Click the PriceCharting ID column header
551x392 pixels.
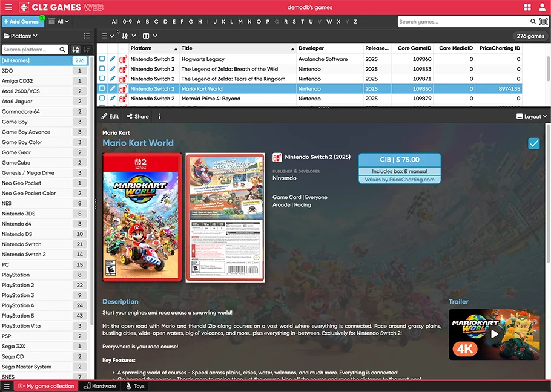499,48
